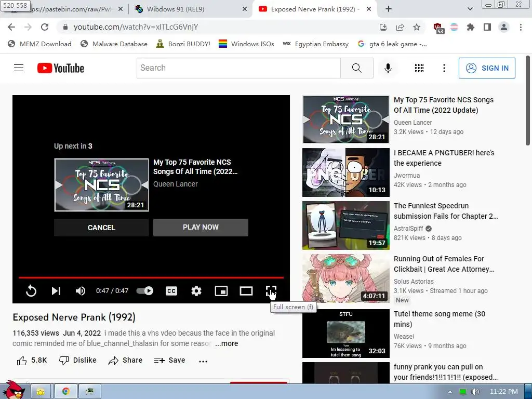Open the YouTube hamburger guide menu
Image resolution: width=532 pixels, height=399 pixels.
[x=19, y=68]
